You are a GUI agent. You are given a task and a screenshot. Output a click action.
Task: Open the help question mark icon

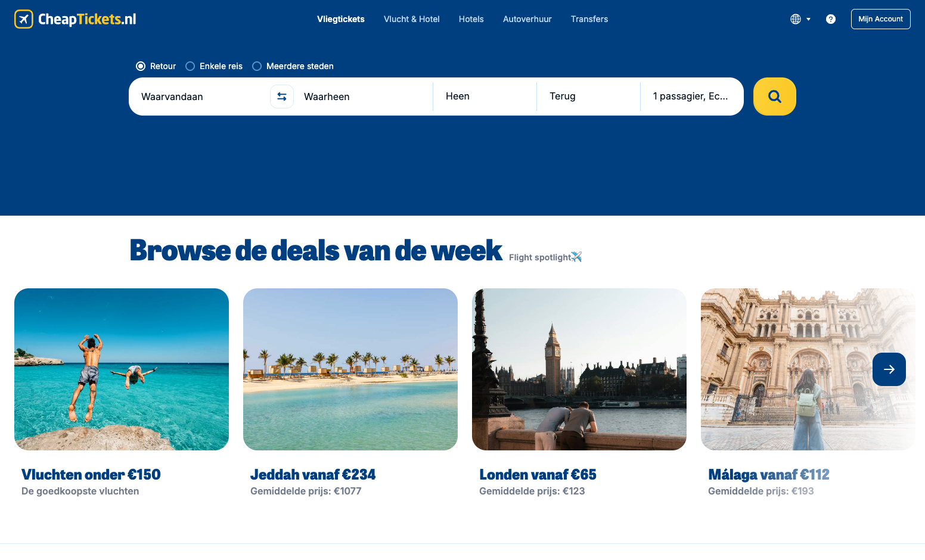click(831, 19)
